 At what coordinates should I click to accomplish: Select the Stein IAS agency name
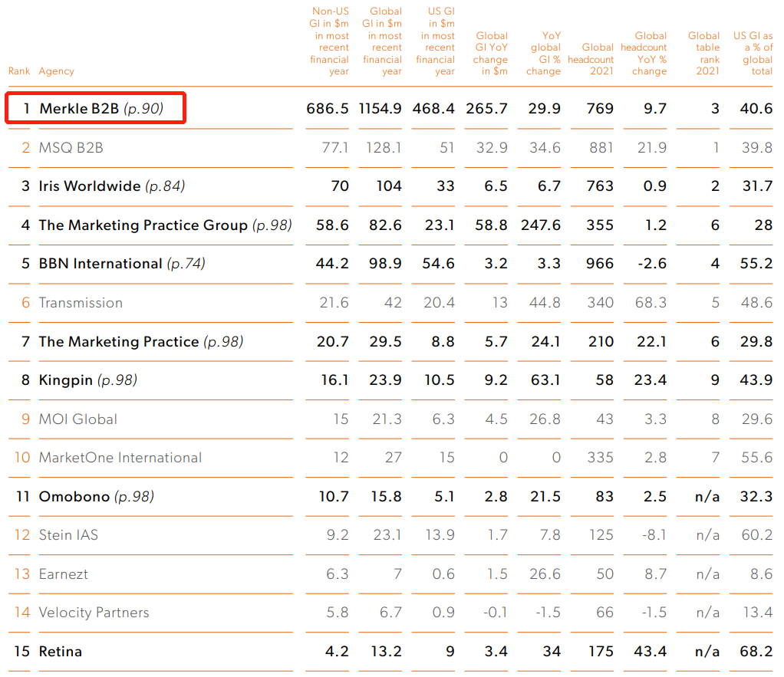(68, 535)
